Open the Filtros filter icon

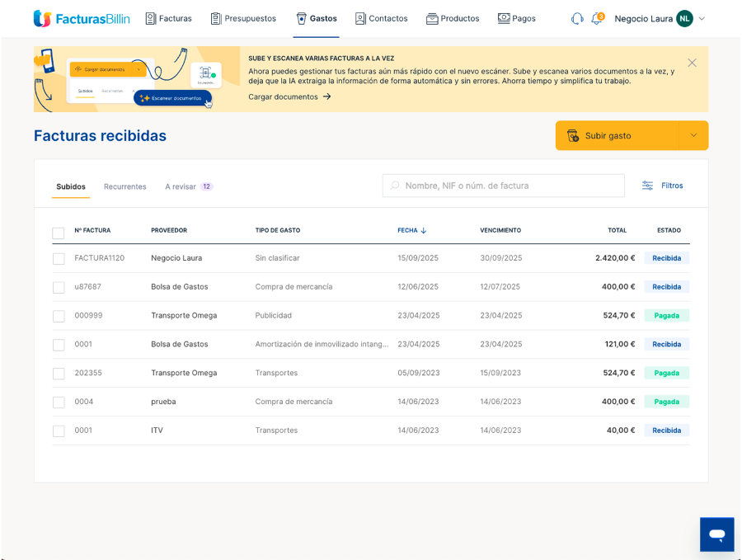[648, 186]
